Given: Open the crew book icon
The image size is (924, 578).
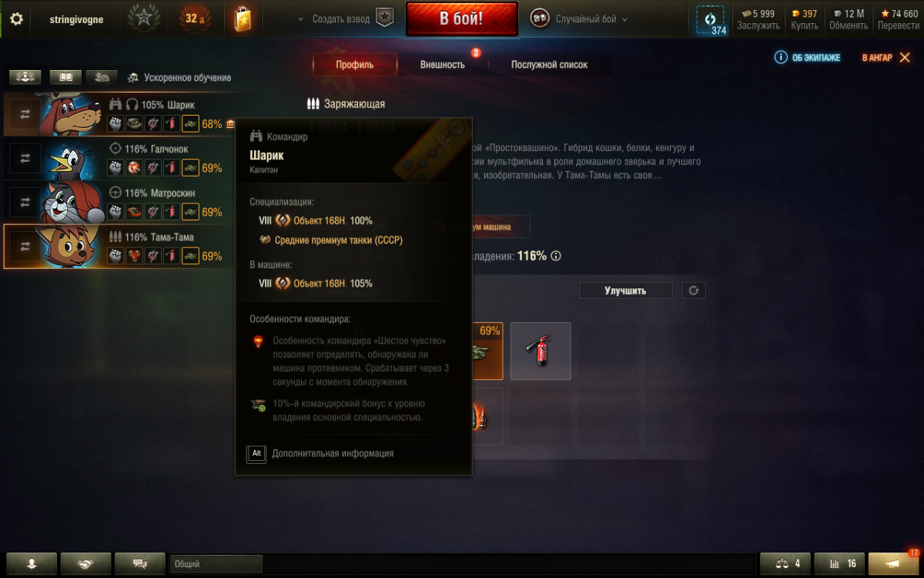Looking at the screenshot, I should click(x=65, y=77).
